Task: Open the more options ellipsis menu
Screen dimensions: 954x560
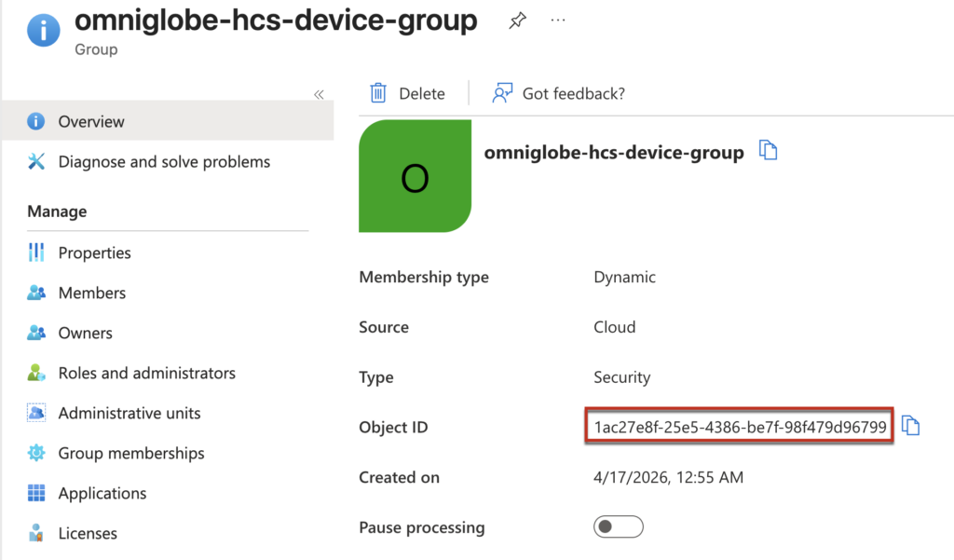Action: (558, 20)
